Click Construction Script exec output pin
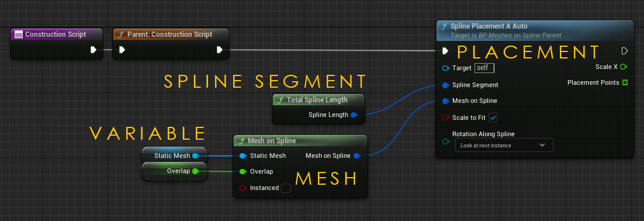644x221 pixels. click(94, 50)
